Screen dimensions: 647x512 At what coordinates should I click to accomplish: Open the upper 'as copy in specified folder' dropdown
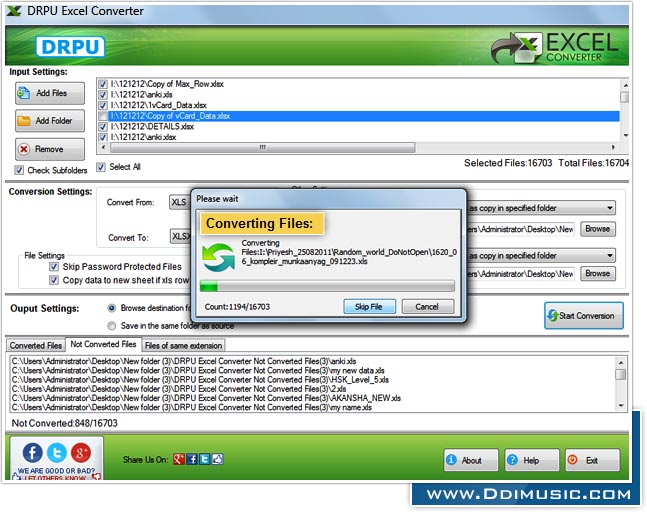pyautogui.click(x=541, y=208)
